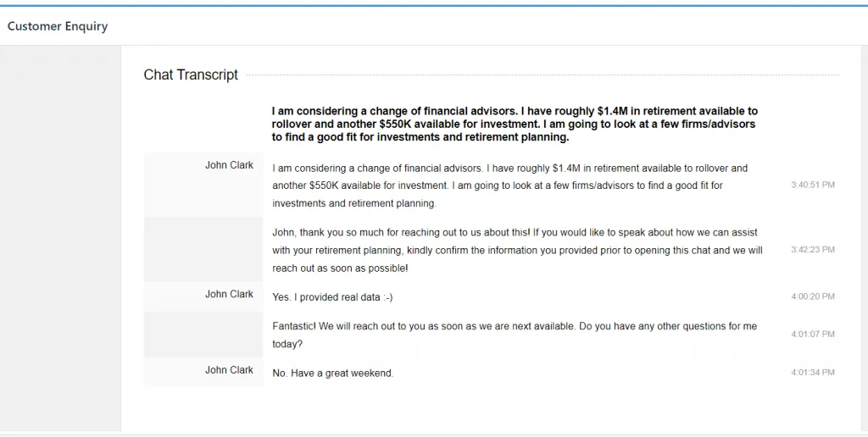Screen dimensions: 868x437
Task: Select the 'Yes. I provided real data' message
Action: tap(332, 297)
